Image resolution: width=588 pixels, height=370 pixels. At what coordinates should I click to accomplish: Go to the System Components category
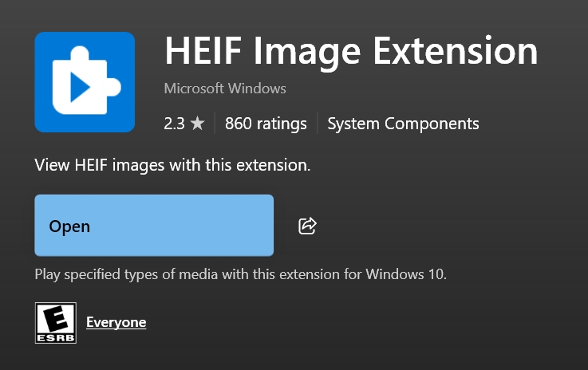coord(403,124)
